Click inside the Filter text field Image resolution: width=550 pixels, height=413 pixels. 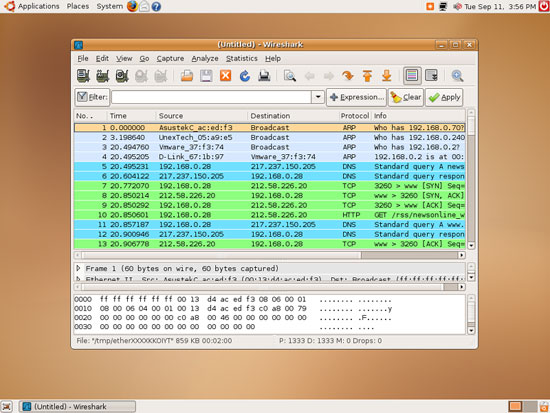[x=212, y=97]
